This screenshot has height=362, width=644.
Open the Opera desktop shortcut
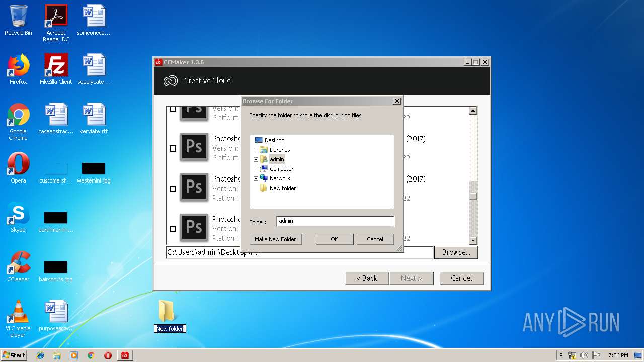(18, 168)
